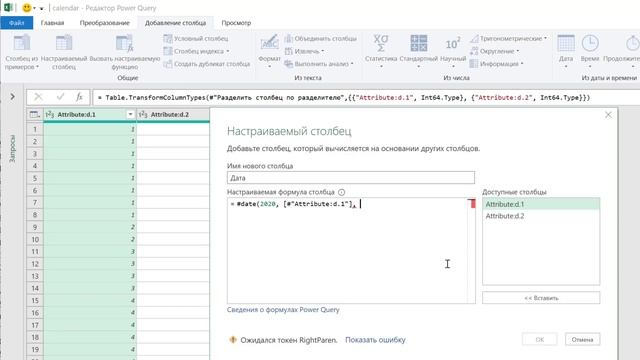
Task: Open the quick access toolbar dropdown
Action: 42,8
